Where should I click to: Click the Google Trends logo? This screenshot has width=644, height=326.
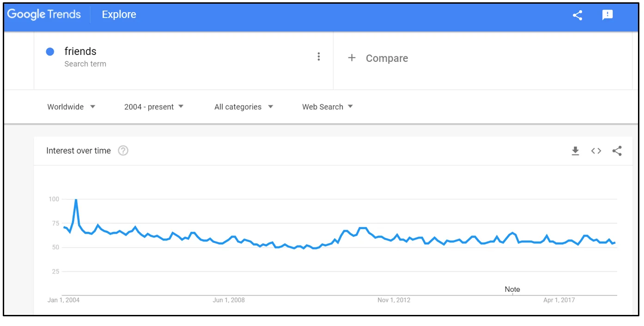pos(44,14)
